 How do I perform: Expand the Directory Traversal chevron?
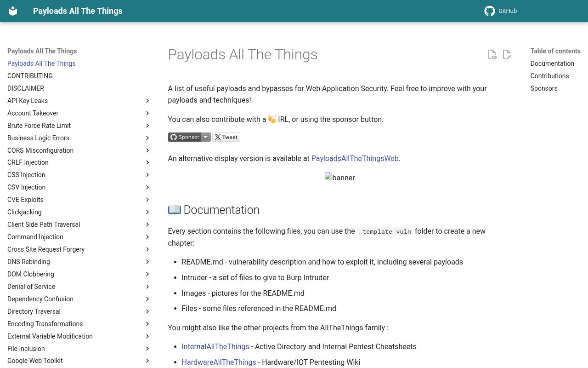[147, 311]
